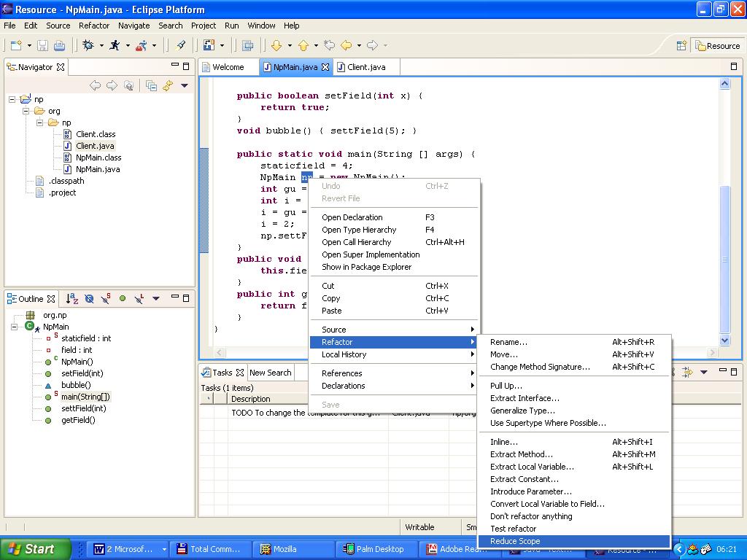Toggle Hide Non-Public Members in Outline
The height and width of the screenshot is (560, 747).
click(x=123, y=298)
